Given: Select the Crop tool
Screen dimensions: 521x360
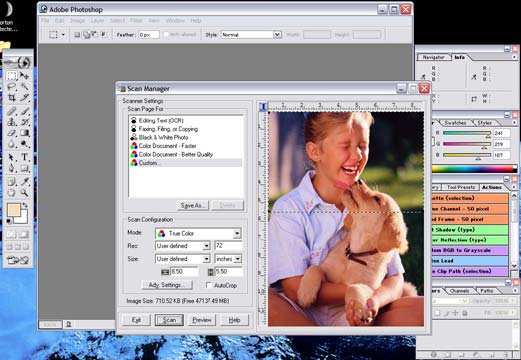Looking at the screenshot, I should tap(12, 98).
